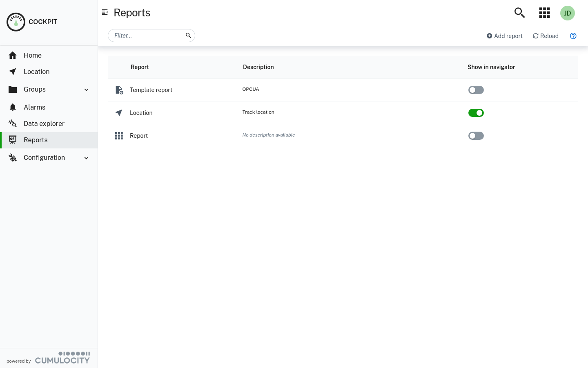Click the Reports presentation board icon
Image resolution: width=588 pixels, height=368 pixels.
click(13, 140)
